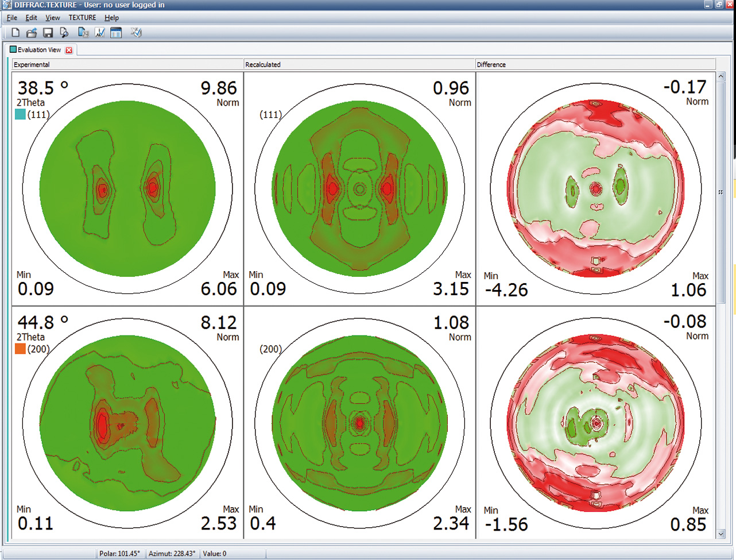Click the recalculated (200) pole figure plot
This screenshot has height=560, width=736.
(359, 423)
